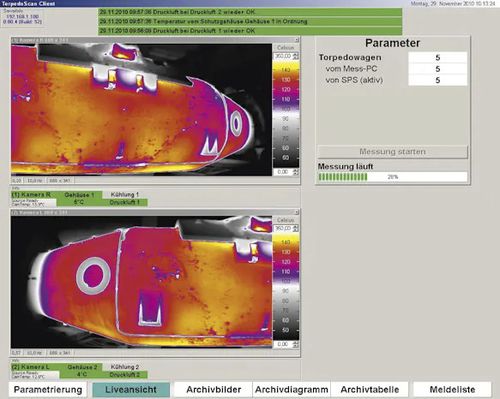Click the Messung starten button
500x399 pixels.
click(x=393, y=152)
